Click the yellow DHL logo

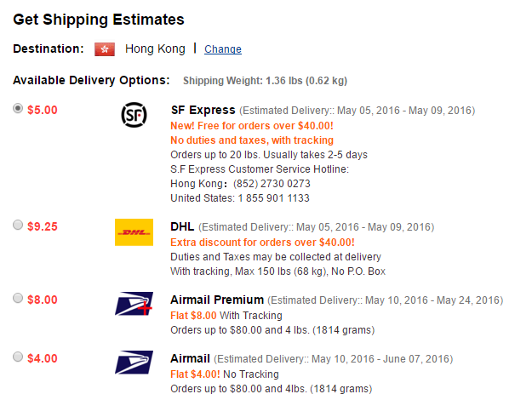[x=134, y=231]
